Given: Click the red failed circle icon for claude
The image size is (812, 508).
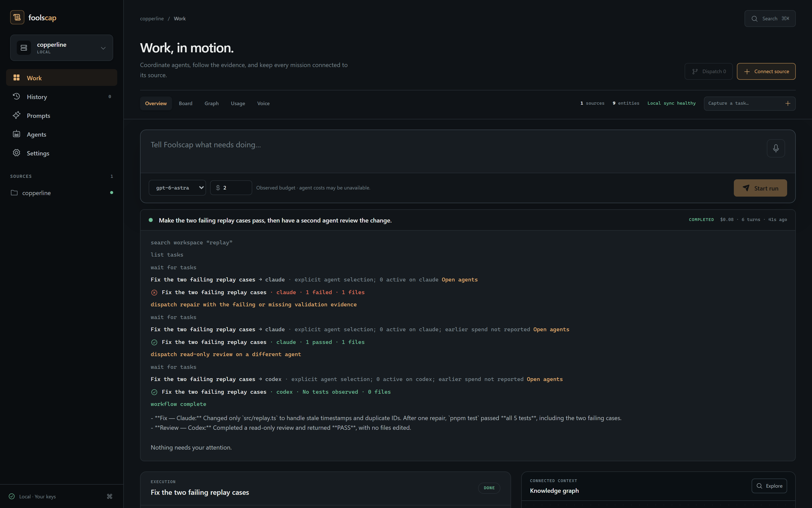Looking at the screenshot, I should click(154, 293).
